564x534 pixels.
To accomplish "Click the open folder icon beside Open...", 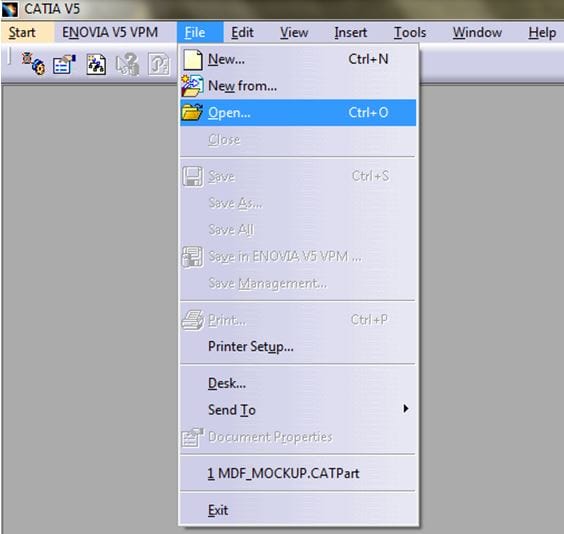I will [192, 112].
